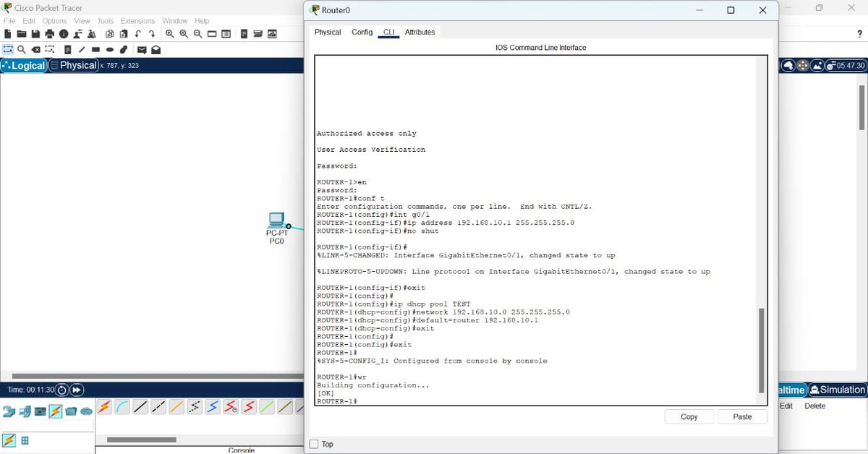Print using the printer icon

click(49, 34)
